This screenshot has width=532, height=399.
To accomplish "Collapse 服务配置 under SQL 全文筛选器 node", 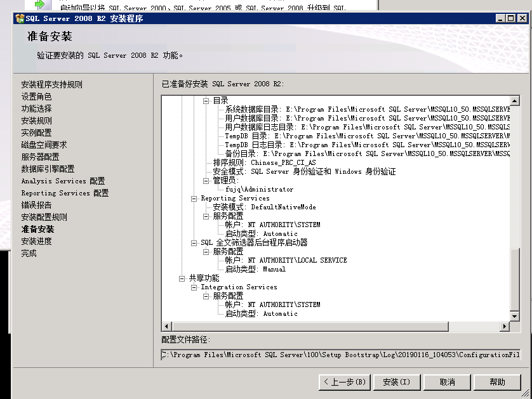I will [x=206, y=252].
